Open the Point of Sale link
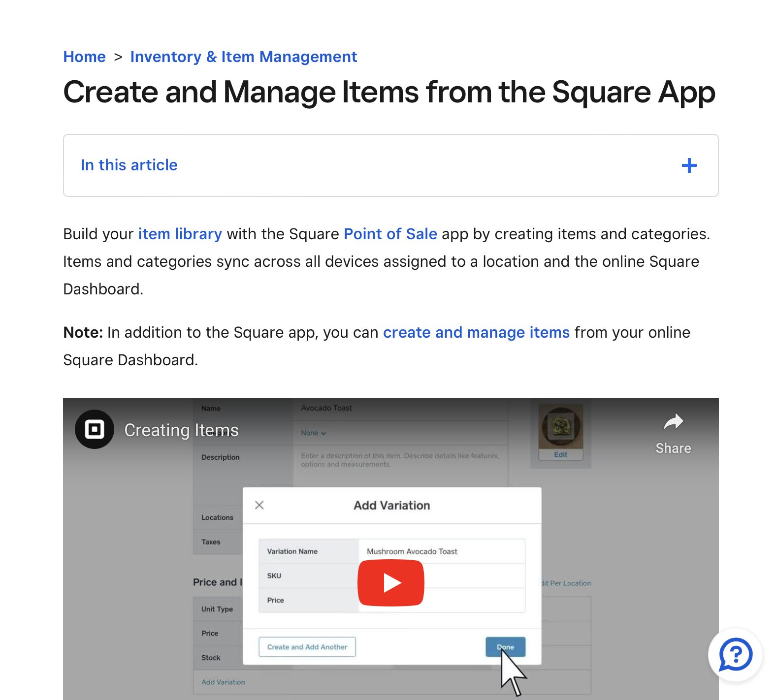The height and width of the screenshot is (700, 776). coord(390,234)
